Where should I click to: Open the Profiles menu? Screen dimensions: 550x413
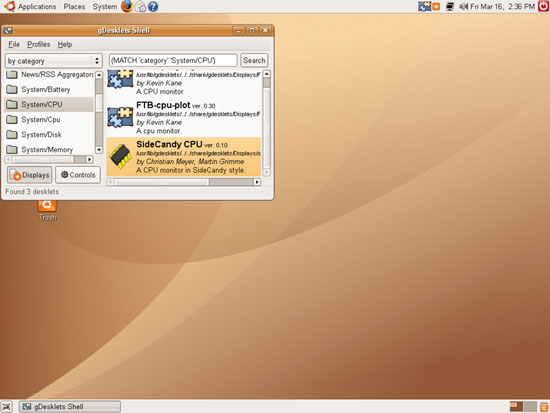point(39,44)
